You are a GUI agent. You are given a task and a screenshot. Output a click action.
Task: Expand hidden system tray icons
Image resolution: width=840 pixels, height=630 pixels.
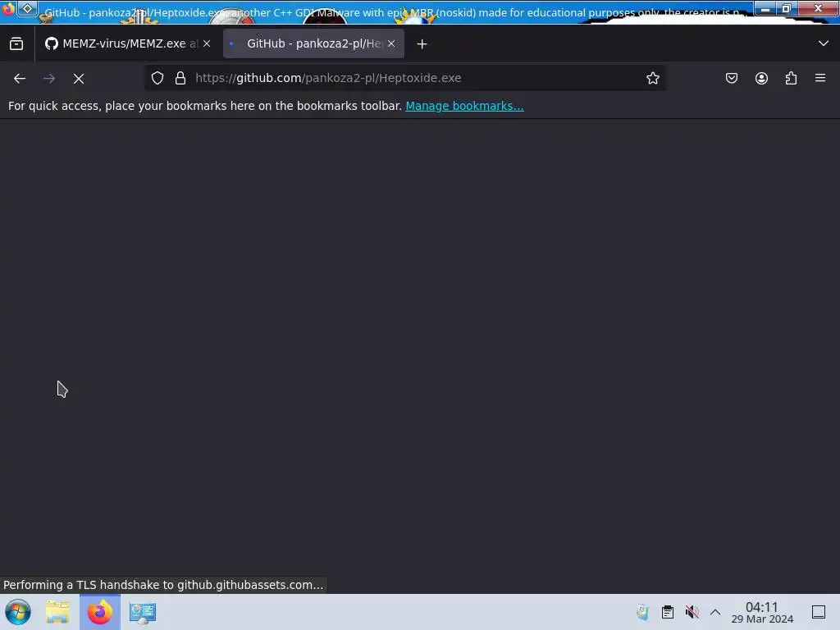[x=715, y=612]
